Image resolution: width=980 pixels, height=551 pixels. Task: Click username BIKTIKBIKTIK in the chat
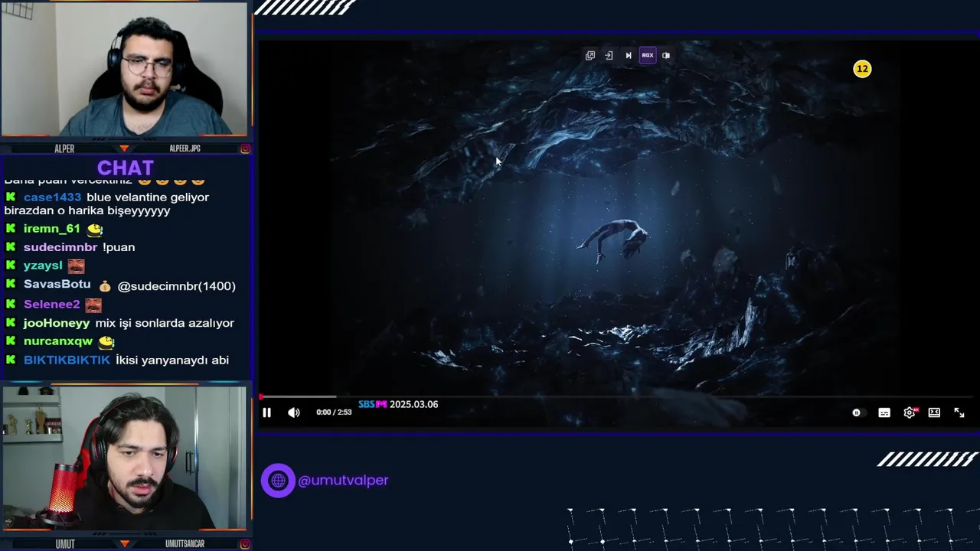click(x=67, y=360)
